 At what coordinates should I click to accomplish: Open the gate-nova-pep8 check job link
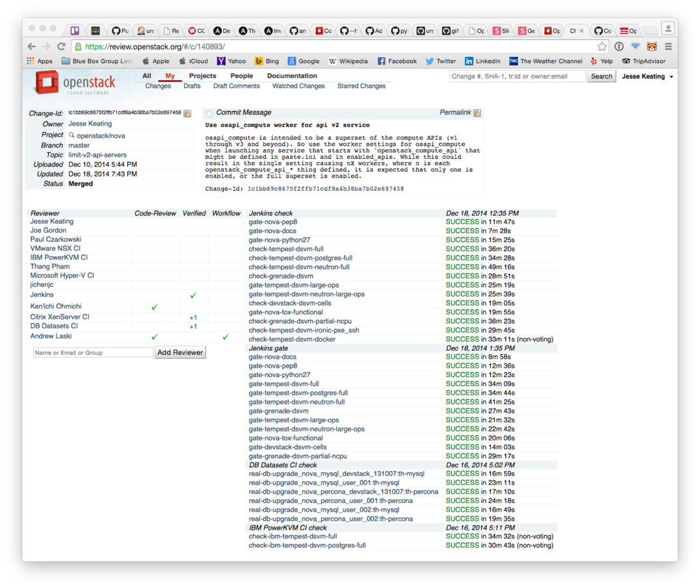[273, 222]
